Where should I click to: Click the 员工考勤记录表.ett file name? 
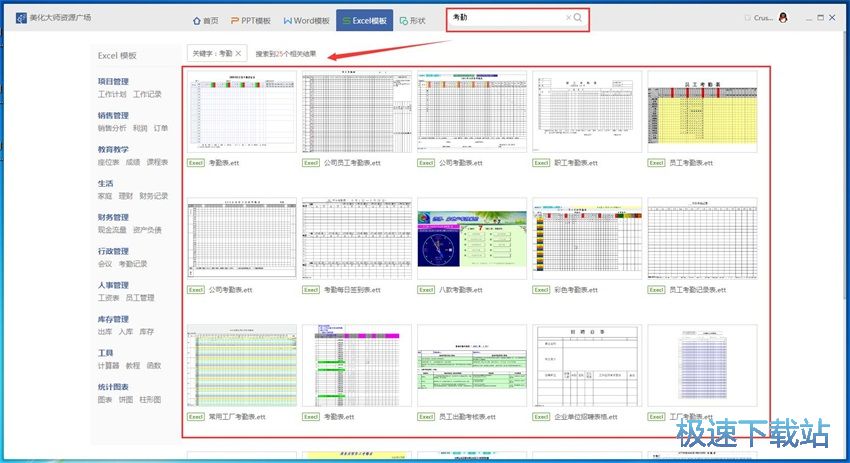tap(698, 290)
